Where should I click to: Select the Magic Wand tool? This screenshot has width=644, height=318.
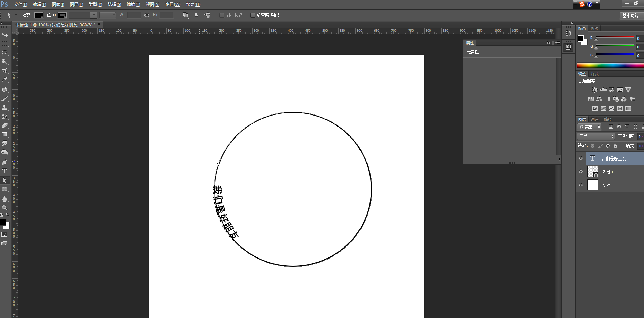click(x=4, y=62)
